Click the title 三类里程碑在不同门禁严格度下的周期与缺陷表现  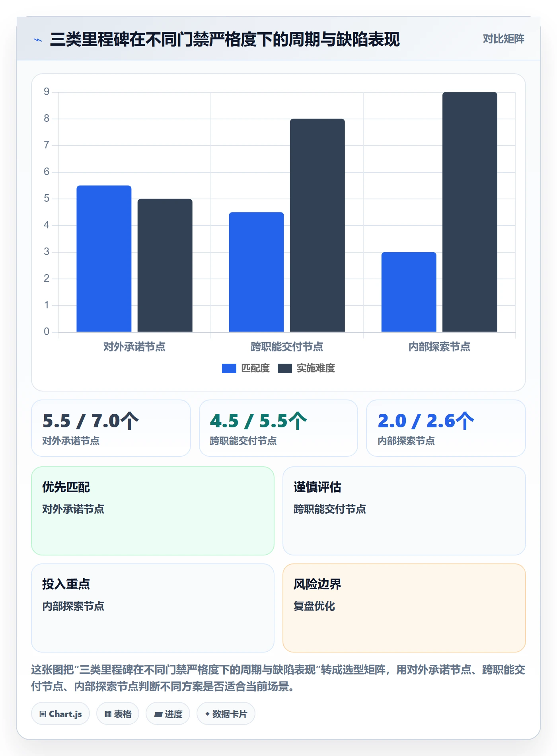225,39
